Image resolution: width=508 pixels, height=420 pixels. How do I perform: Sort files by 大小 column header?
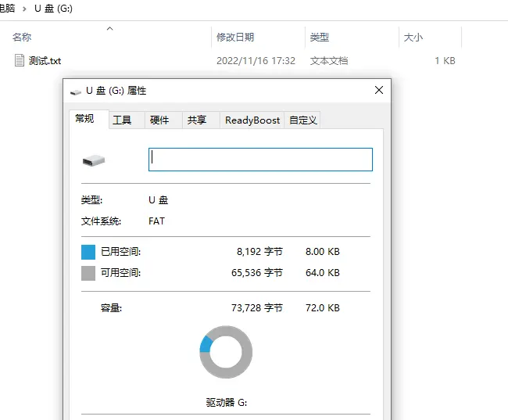413,38
